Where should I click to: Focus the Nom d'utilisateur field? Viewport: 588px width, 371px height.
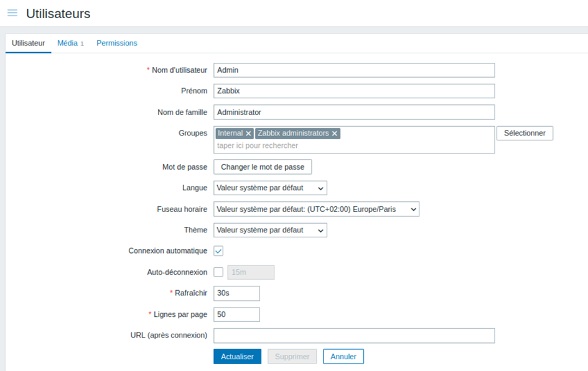coord(353,70)
